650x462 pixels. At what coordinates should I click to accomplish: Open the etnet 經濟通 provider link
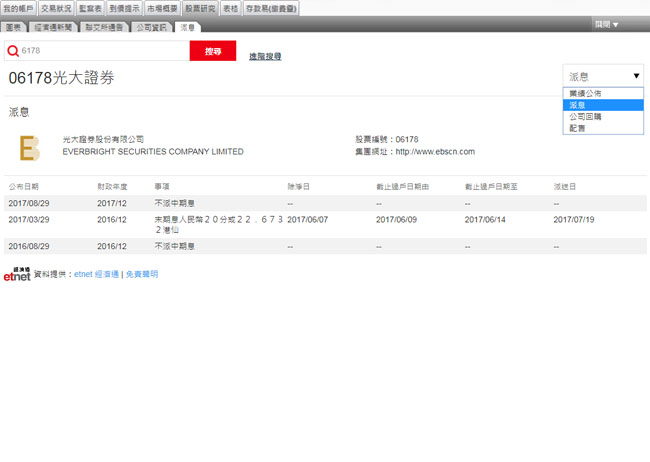point(96,274)
